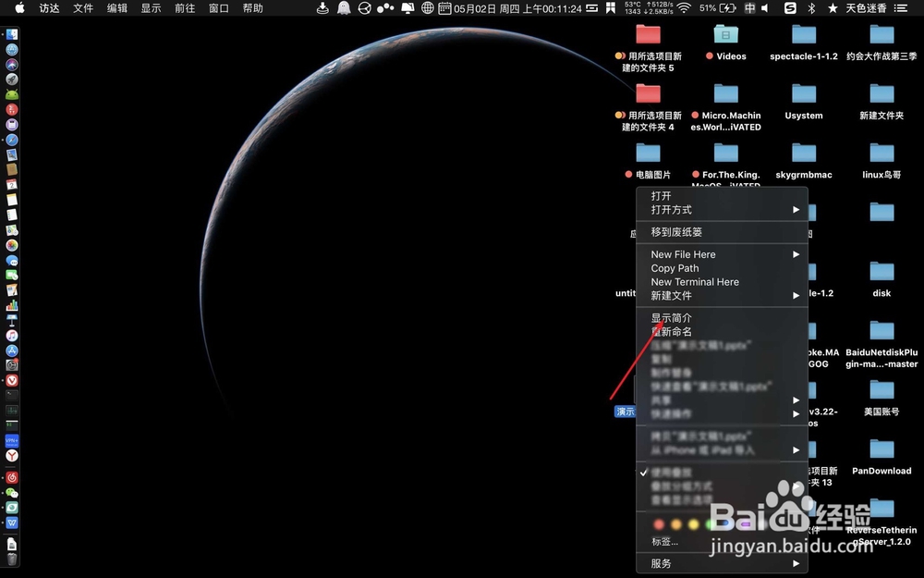Screen dimensions: 924x578
Task: Select the 电脑图片 folder on desktop
Action: [x=649, y=153]
